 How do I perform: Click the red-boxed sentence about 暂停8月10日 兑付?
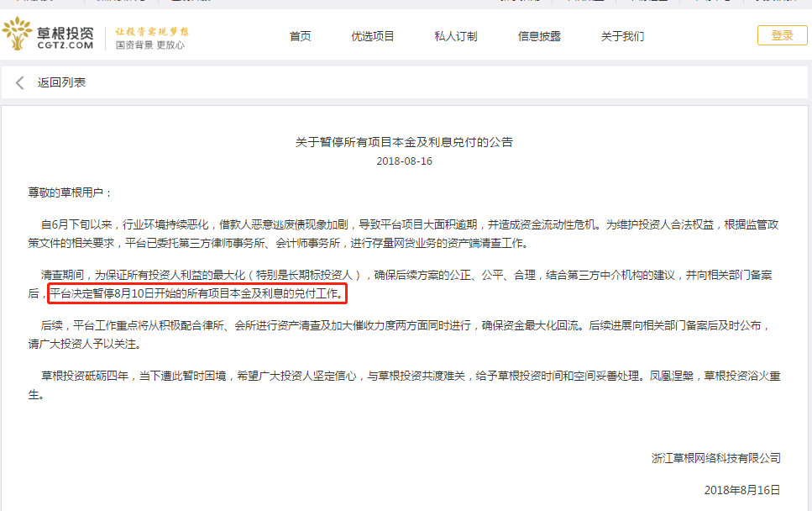tap(196, 293)
